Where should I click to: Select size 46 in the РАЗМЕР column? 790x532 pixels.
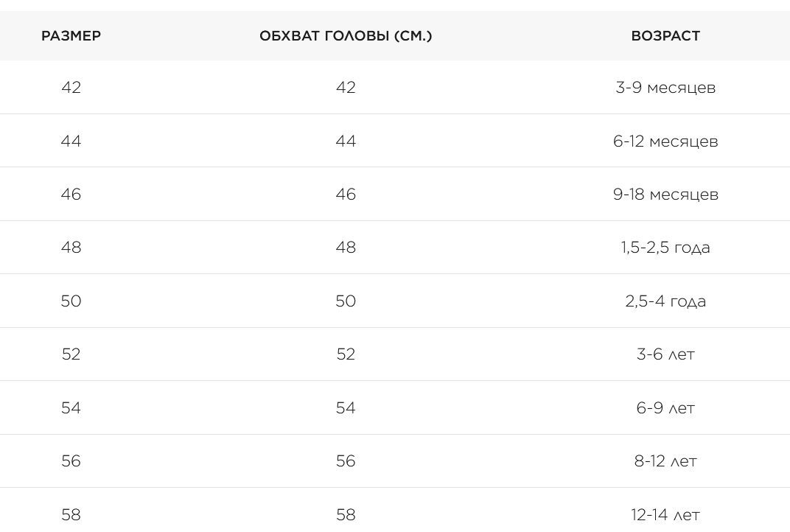[x=71, y=194]
